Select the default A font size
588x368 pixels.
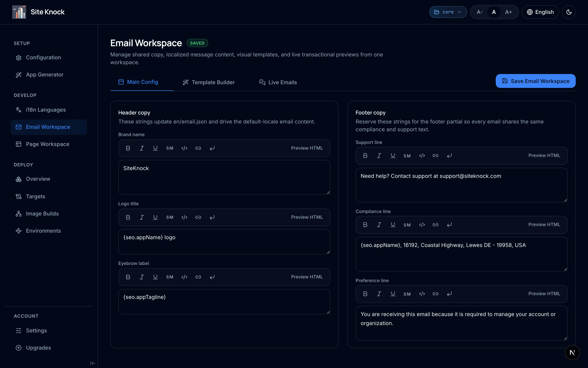click(x=494, y=12)
